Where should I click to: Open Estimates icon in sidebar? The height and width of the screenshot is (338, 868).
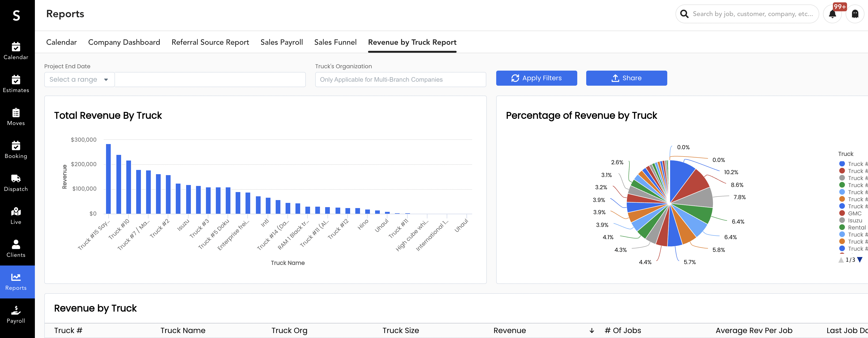coord(16,80)
